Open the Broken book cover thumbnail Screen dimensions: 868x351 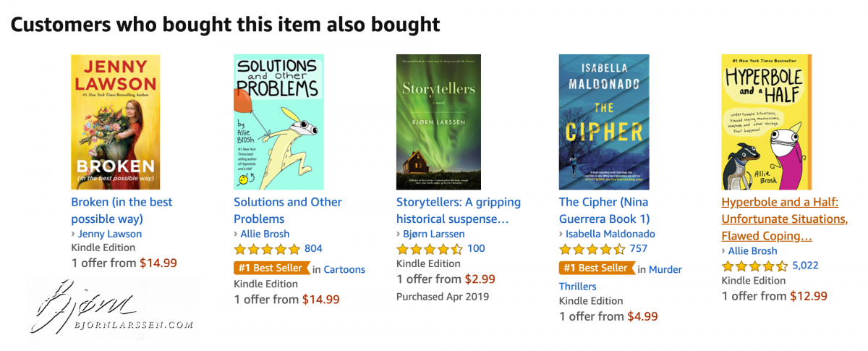pyautogui.click(x=115, y=122)
